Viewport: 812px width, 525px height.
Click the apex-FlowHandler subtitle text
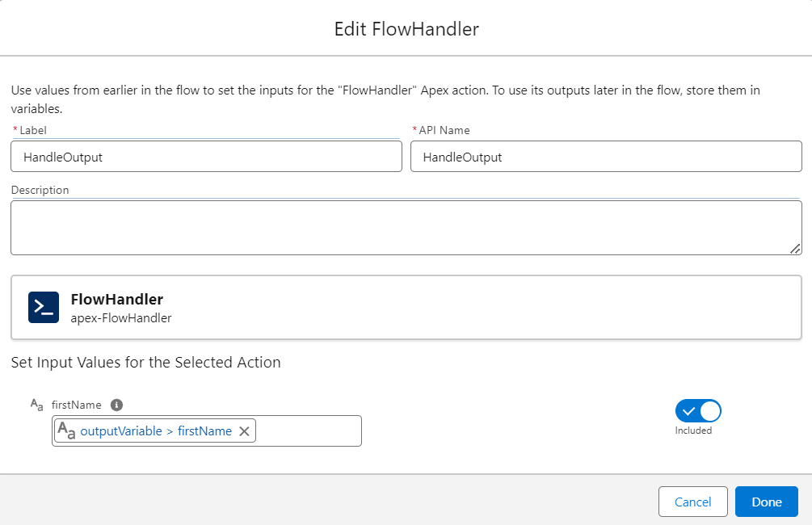coord(121,318)
